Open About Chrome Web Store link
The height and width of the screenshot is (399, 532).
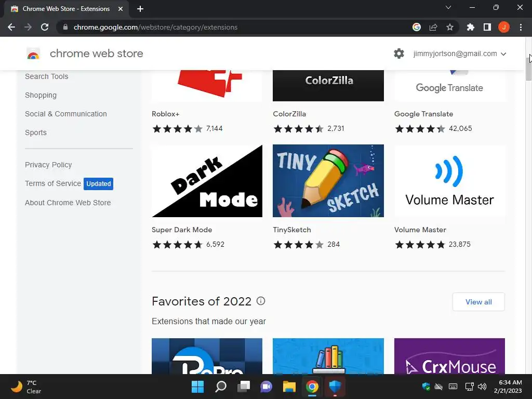68,203
